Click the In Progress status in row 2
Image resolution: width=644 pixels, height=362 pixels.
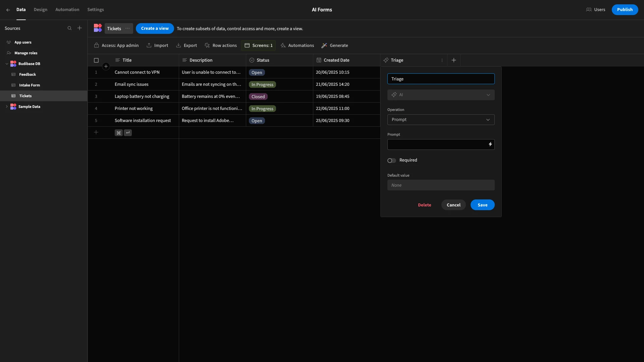(x=262, y=84)
